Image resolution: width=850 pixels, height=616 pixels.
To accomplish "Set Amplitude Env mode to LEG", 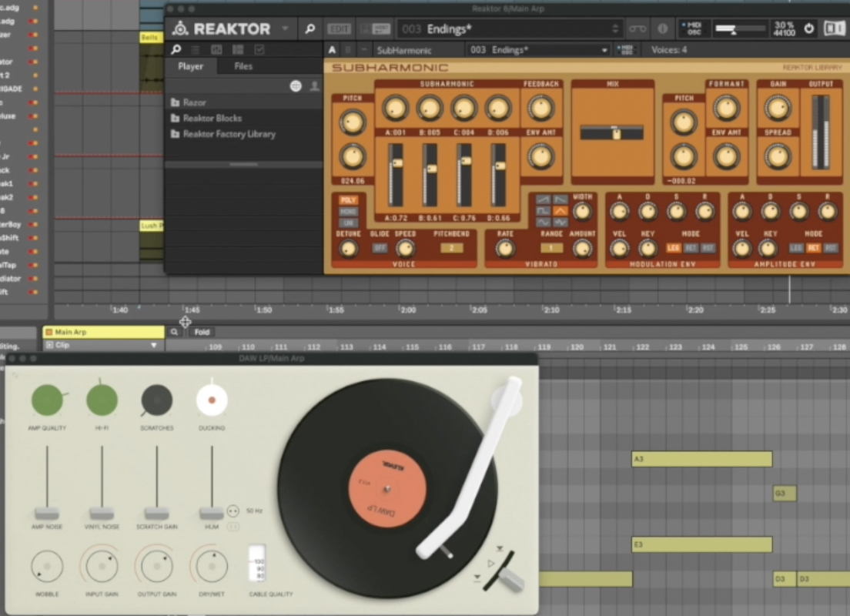I will [796, 248].
